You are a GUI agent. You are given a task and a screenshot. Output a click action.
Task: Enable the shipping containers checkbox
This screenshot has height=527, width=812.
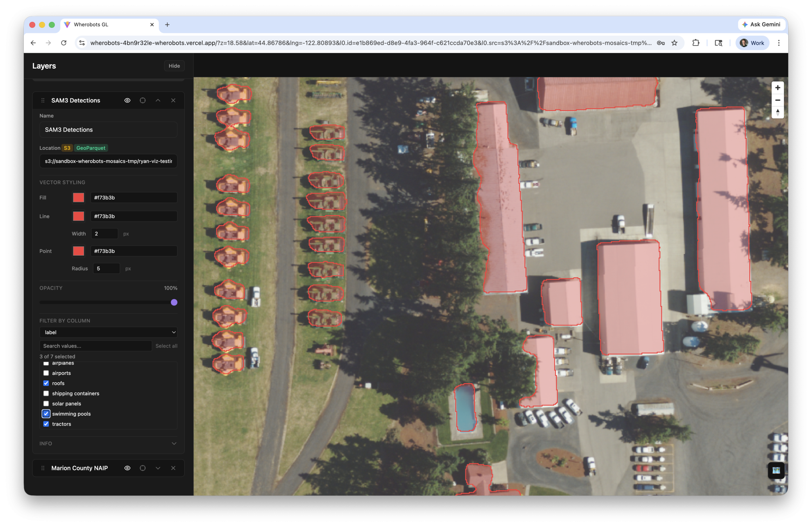click(x=46, y=393)
